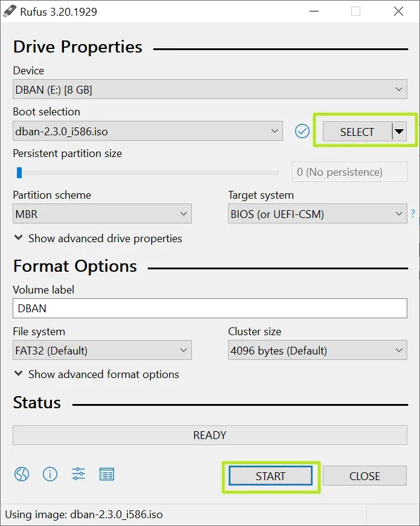Click the Rufus USB icon in title bar
Image resolution: width=420 pixels, height=526 pixels.
point(10,11)
